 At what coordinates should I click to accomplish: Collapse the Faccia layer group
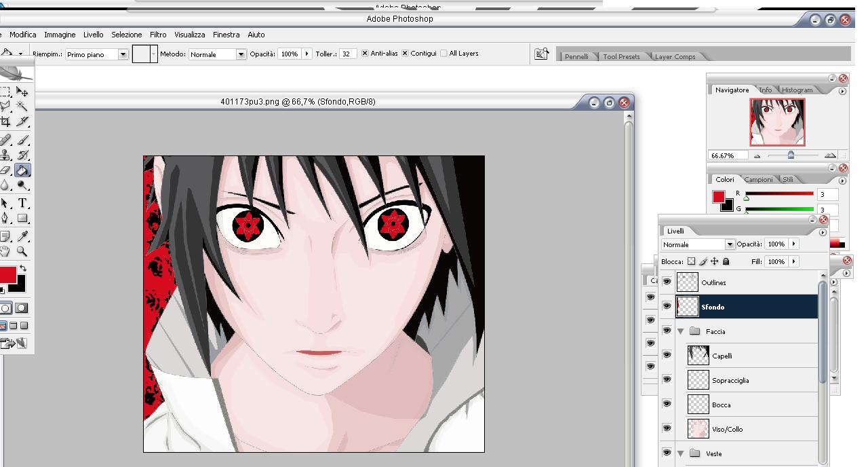(680, 331)
